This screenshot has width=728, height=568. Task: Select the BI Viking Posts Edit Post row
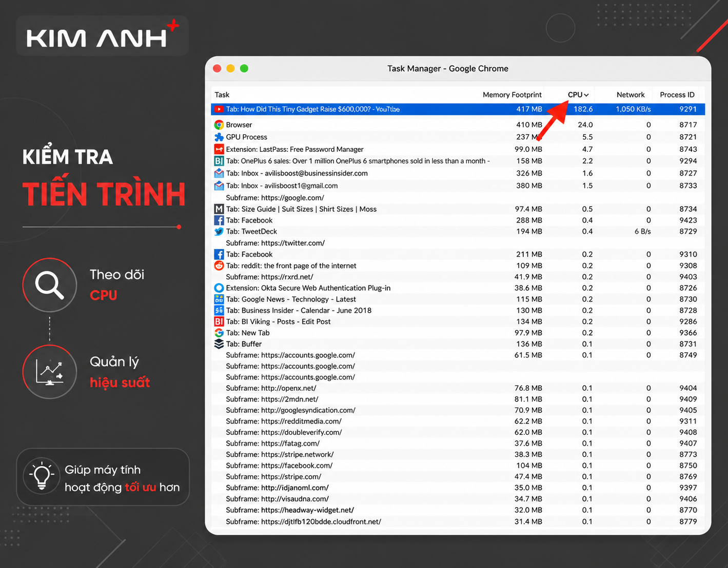tap(458, 322)
